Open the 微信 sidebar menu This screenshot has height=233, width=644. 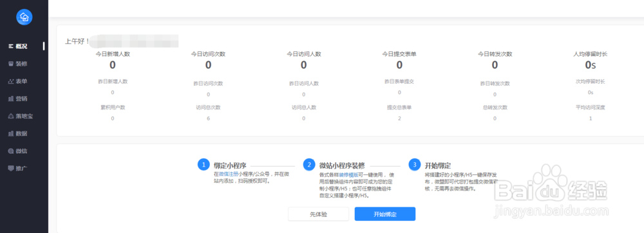[x=17, y=151]
